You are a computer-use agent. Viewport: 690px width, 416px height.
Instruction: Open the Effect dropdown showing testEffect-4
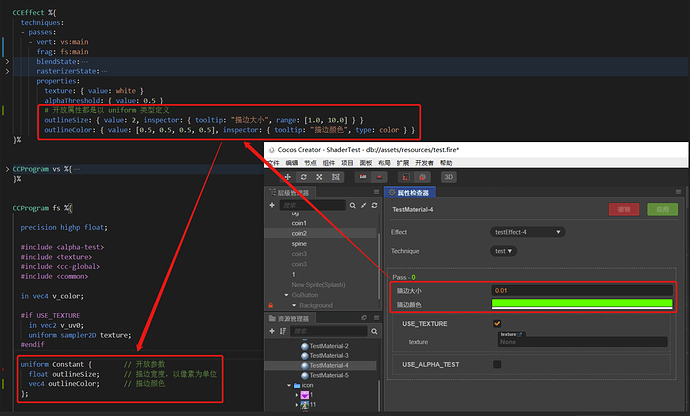(528, 232)
